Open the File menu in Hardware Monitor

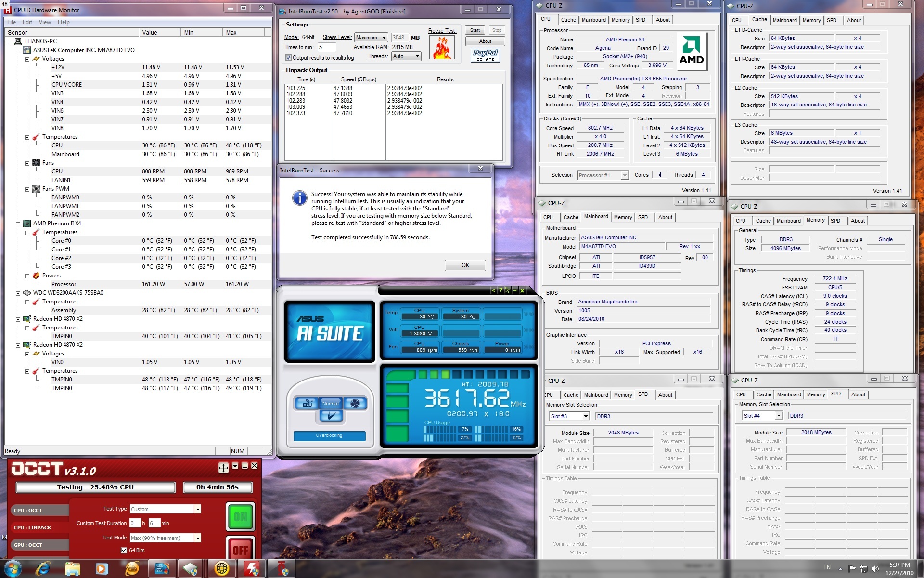pyautogui.click(x=12, y=22)
